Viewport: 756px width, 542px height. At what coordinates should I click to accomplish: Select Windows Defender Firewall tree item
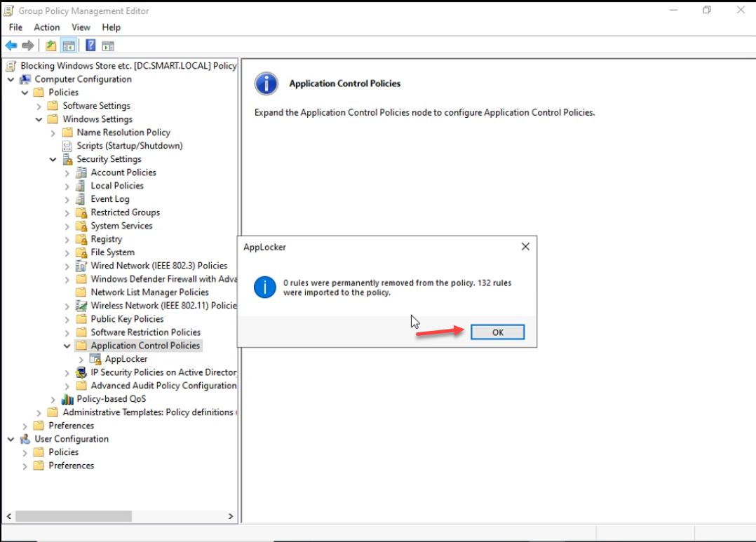point(164,279)
